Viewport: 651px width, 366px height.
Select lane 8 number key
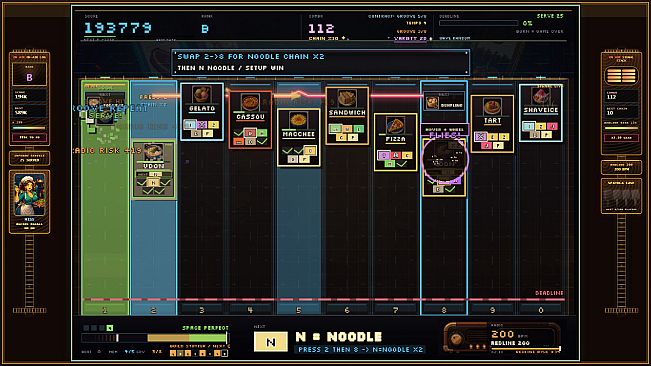click(x=443, y=310)
